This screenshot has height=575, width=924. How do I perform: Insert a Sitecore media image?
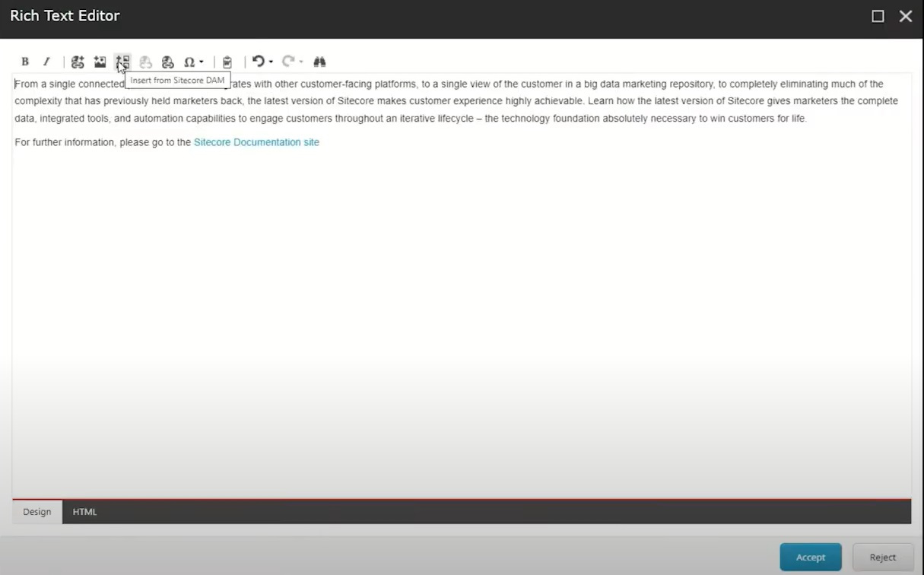pos(100,62)
